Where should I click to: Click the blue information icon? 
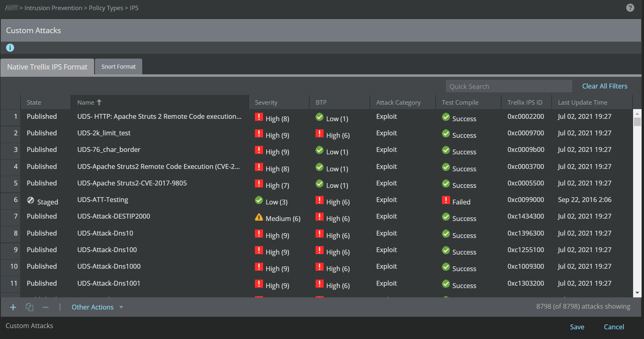pyautogui.click(x=10, y=48)
